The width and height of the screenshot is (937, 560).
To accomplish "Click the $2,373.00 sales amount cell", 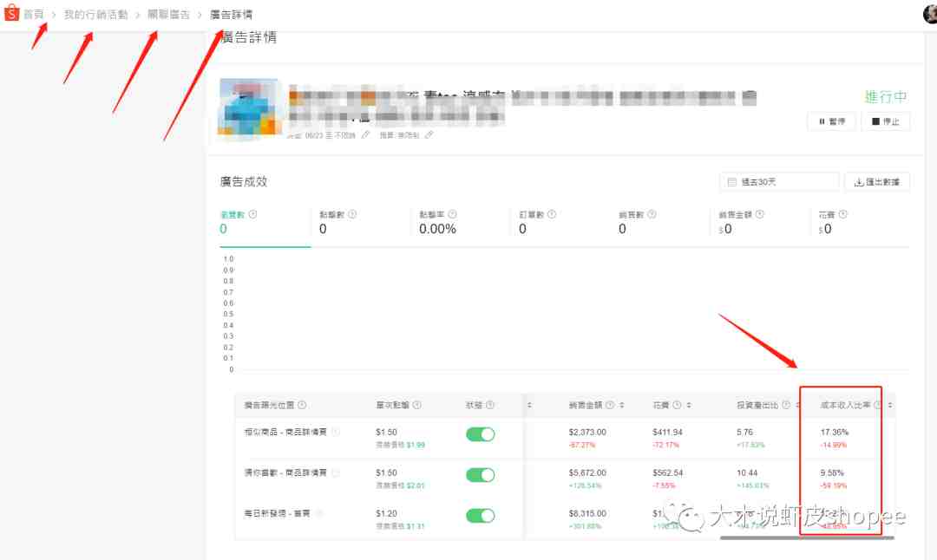I will pyautogui.click(x=586, y=432).
